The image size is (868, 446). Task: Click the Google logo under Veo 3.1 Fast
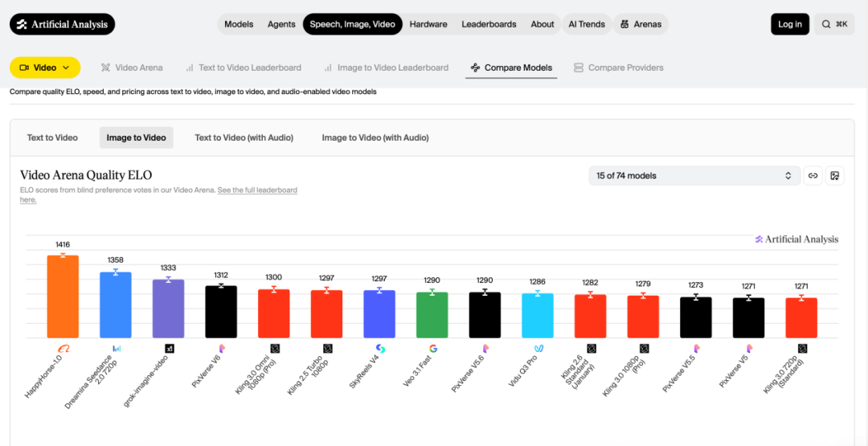tap(432, 349)
